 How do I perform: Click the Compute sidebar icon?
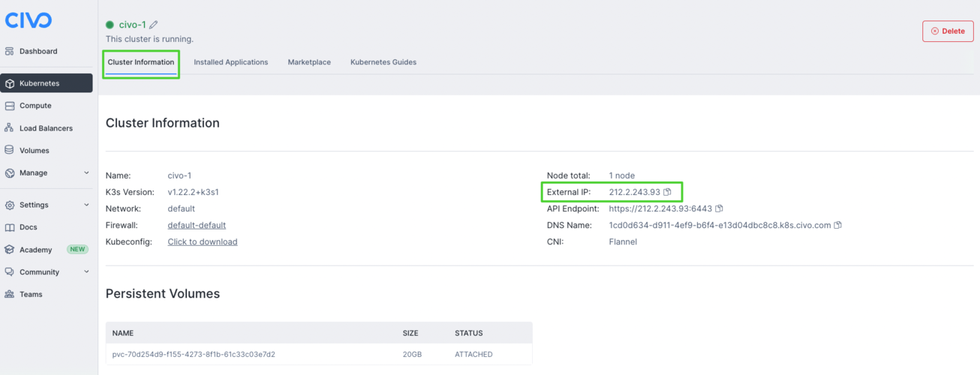coord(10,106)
